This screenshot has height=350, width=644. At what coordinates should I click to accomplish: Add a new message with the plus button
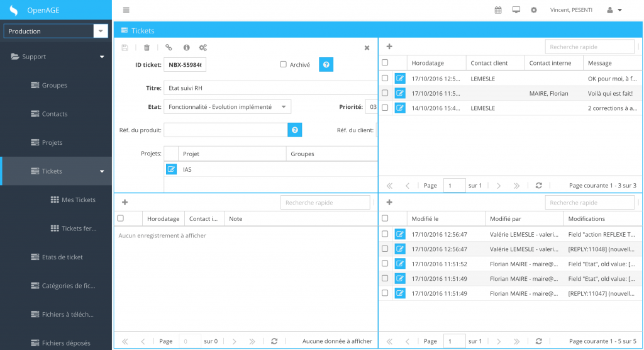389,47
